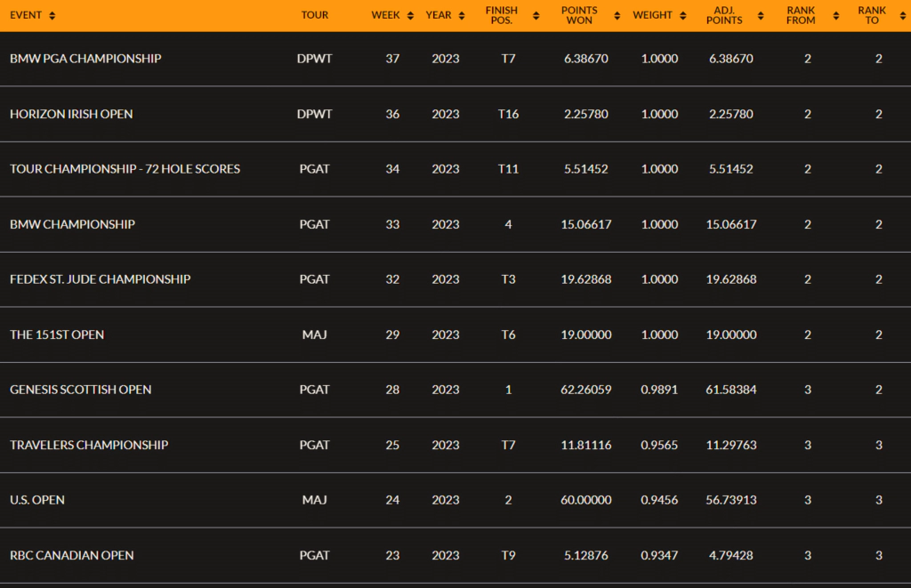Select Tour Championship - 72 Hole Scores row

coord(455,169)
